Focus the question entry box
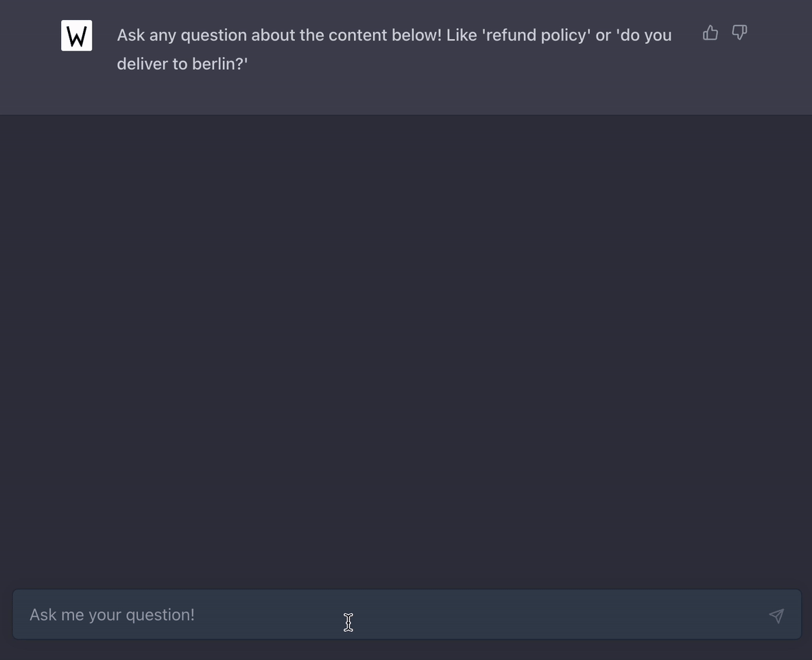The width and height of the screenshot is (812, 660). pyautogui.click(x=274, y=615)
